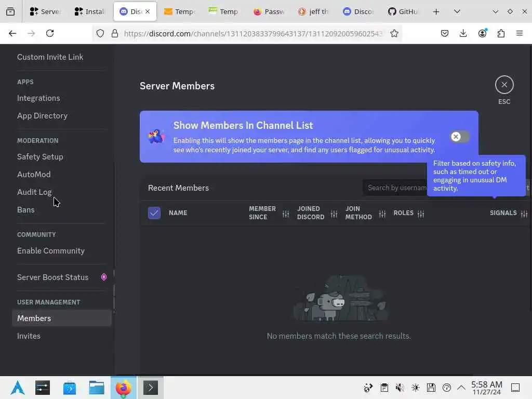This screenshot has height=399, width=532.
Task: Open the Bans list
Action: pyautogui.click(x=26, y=210)
